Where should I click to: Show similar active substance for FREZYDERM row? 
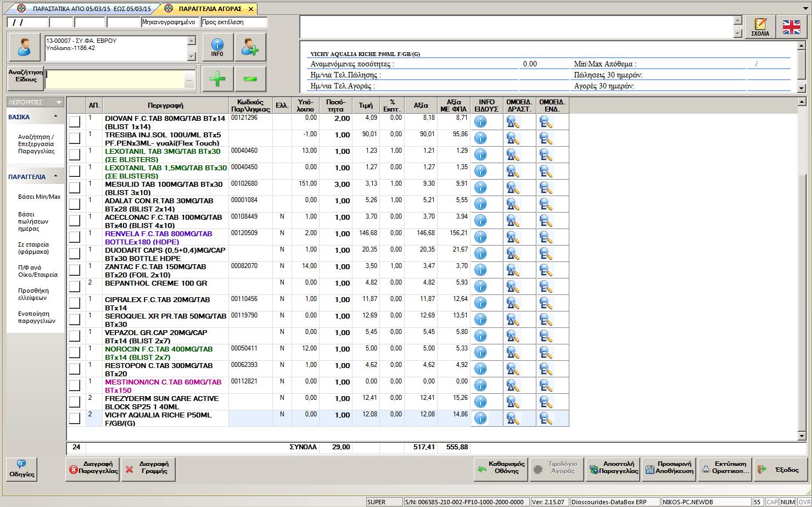tap(513, 402)
